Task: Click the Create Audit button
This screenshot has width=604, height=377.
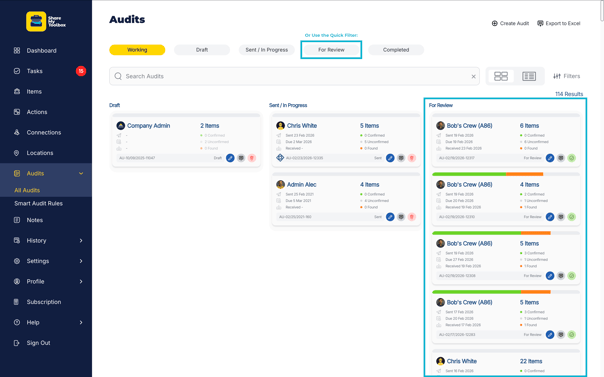Action: [510, 23]
